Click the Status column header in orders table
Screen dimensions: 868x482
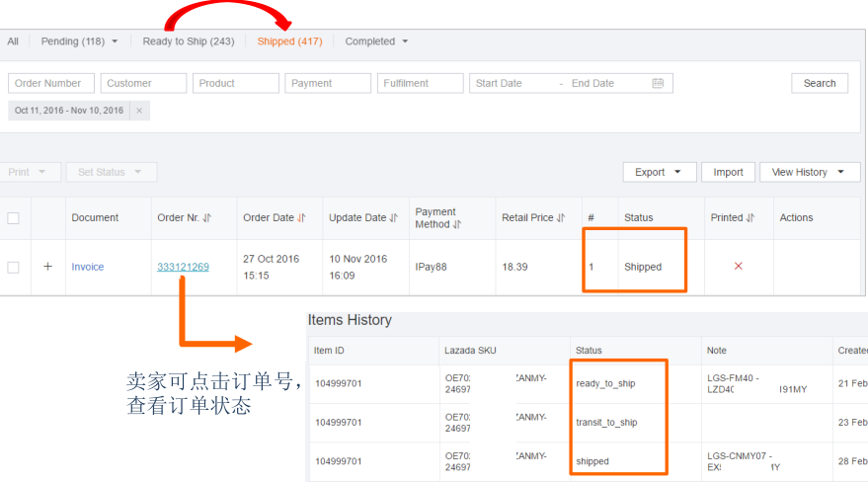click(x=638, y=218)
